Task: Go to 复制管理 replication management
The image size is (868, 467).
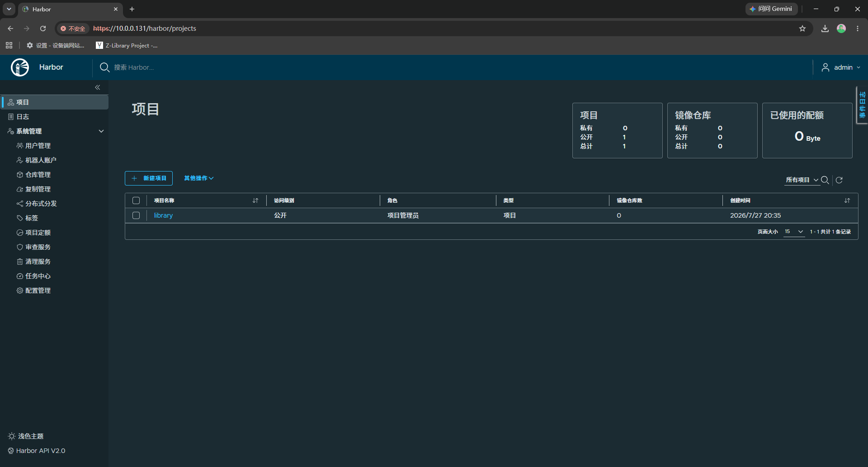Action: tap(38, 189)
